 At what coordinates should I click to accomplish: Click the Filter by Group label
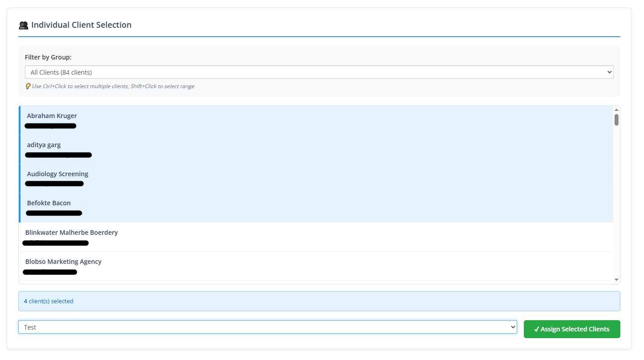[x=48, y=57]
